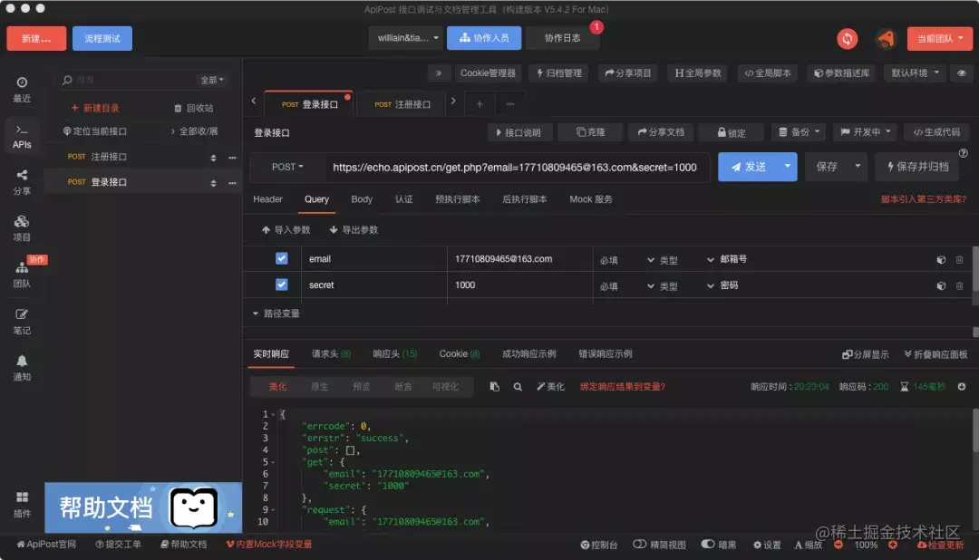Viewport: 979px width, 560px height.
Task: Decrease zoom with the minus icon
Action: tap(838, 545)
